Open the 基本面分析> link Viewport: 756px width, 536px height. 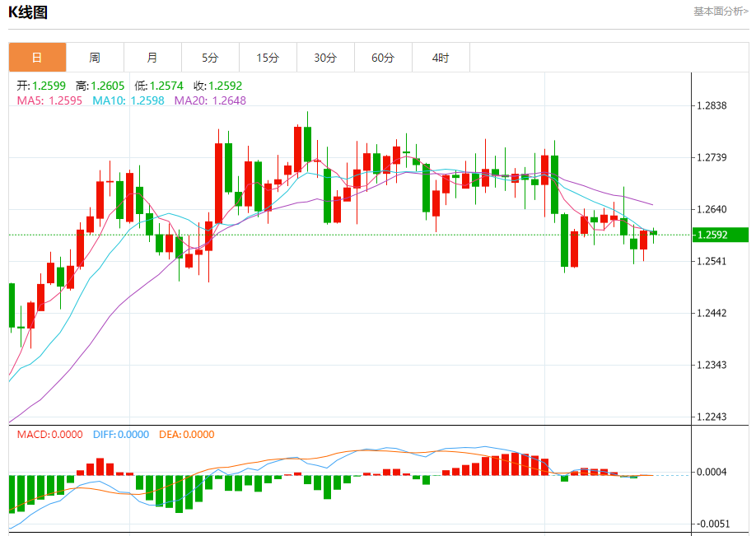721,11
